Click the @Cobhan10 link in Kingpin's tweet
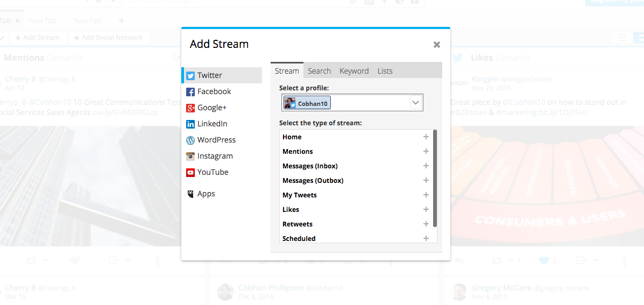This screenshot has height=305, width=644. tap(524, 102)
